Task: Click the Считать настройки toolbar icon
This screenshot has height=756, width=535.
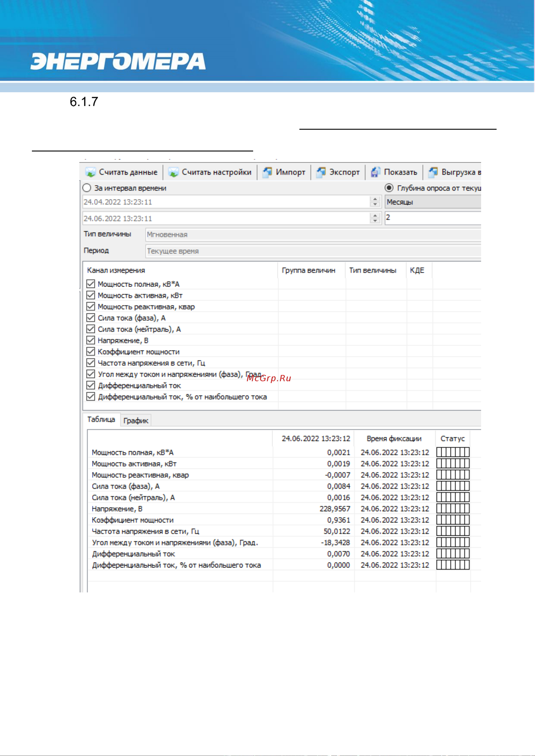Action: (173, 172)
